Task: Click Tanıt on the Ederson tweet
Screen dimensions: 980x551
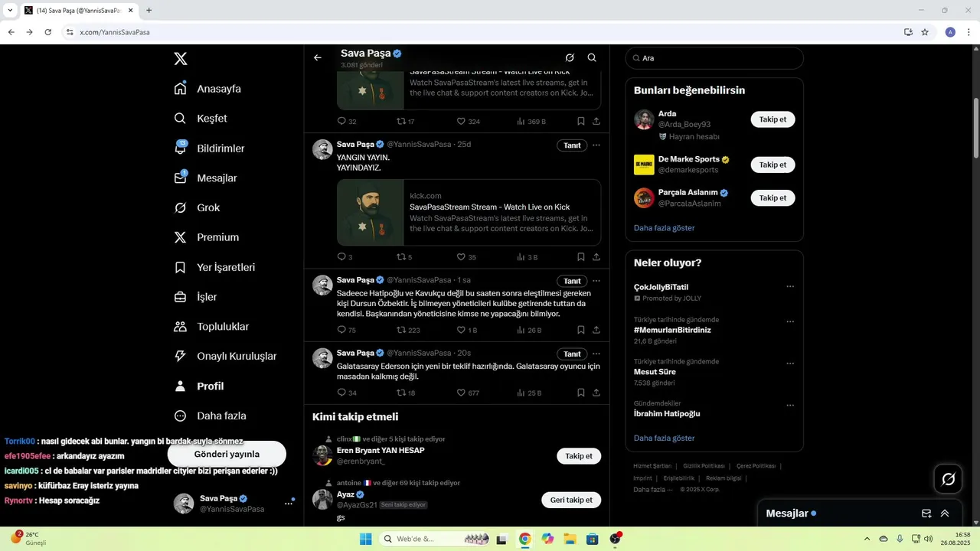Action: 572,354
